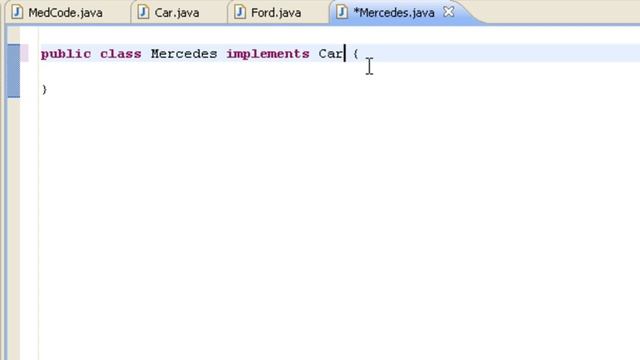Viewport: 640px width, 360px height.
Task: Click the 'Mercedes' class name in code
Action: pos(184,54)
